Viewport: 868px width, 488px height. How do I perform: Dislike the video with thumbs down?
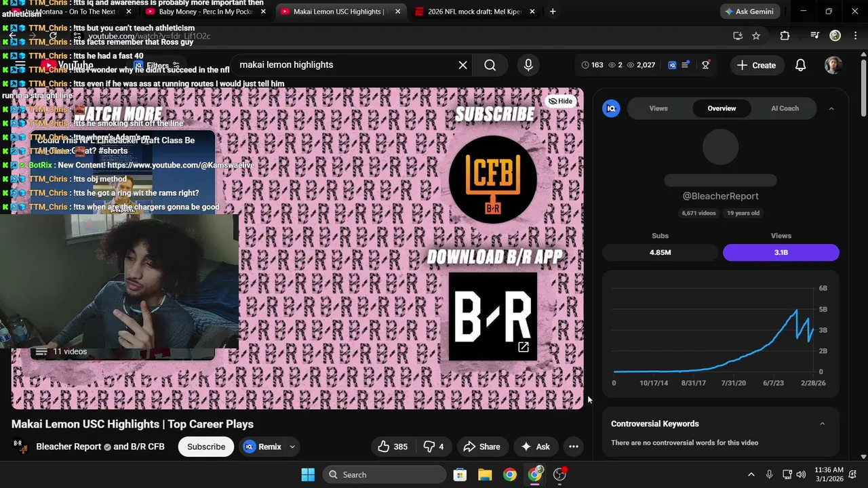click(x=433, y=447)
